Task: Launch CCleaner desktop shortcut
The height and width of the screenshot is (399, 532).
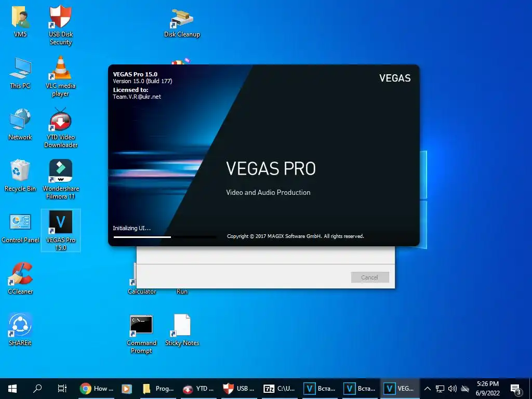Action: coord(20,278)
